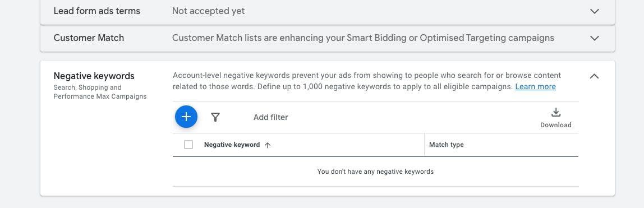Image resolution: width=644 pixels, height=208 pixels.
Task: Expand the Lead form ads terms chevron
Action: coord(594,11)
